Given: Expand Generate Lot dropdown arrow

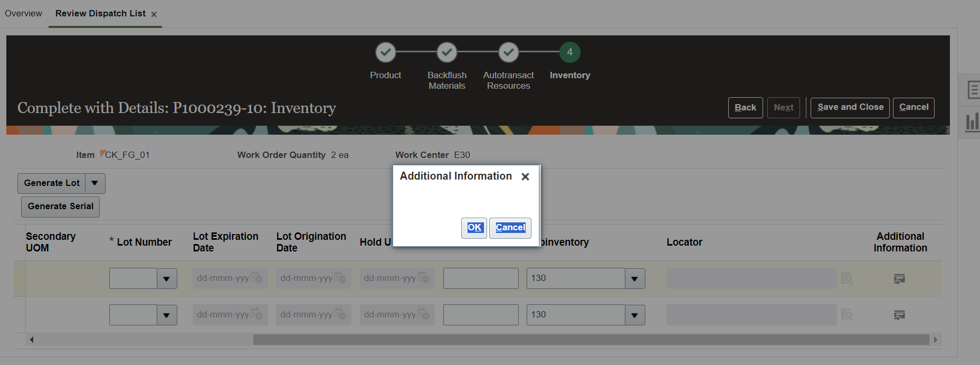Looking at the screenshot, I should pyautogui.click(x=95, y=183).
